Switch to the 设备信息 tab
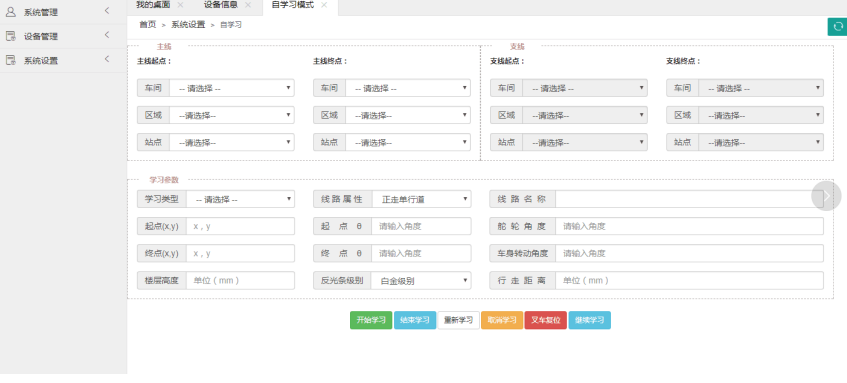Image resolution: width=847 pixels, height=383 pixels. [x=220, y=5]
